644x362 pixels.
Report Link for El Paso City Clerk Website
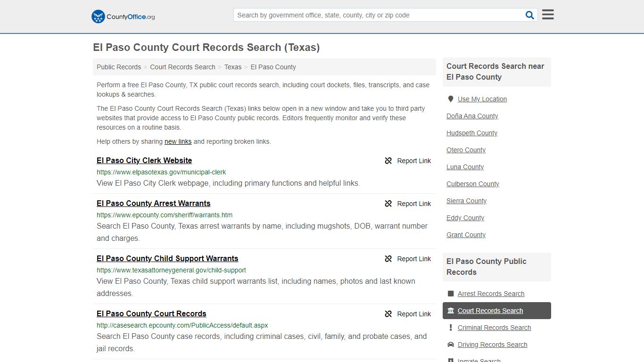click(414, 161)
